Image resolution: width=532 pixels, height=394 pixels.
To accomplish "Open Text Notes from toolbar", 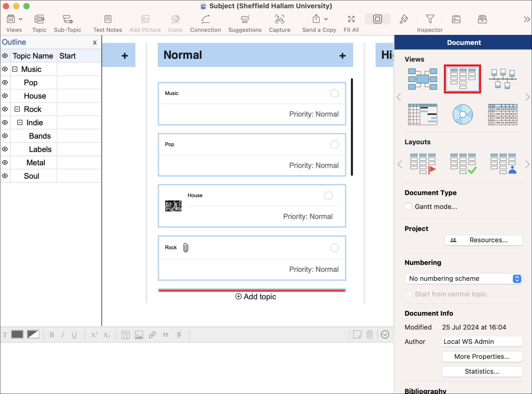I will [108, 19].
